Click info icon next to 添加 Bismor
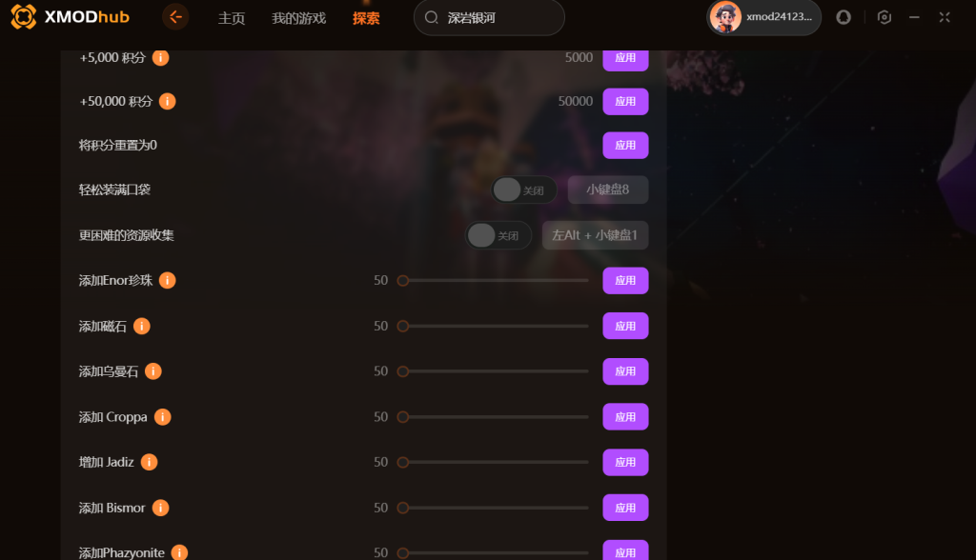976x560 pixels. pos(160,508)
